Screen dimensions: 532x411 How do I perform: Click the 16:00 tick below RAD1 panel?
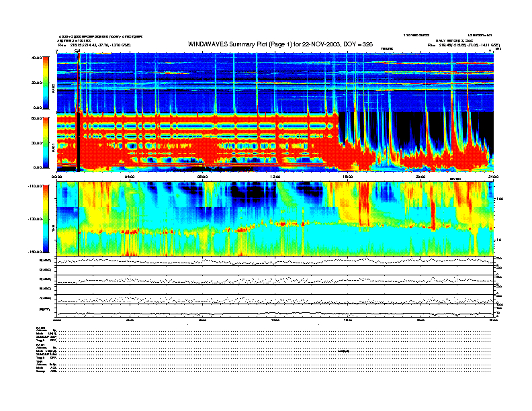(x=348, y=177)
